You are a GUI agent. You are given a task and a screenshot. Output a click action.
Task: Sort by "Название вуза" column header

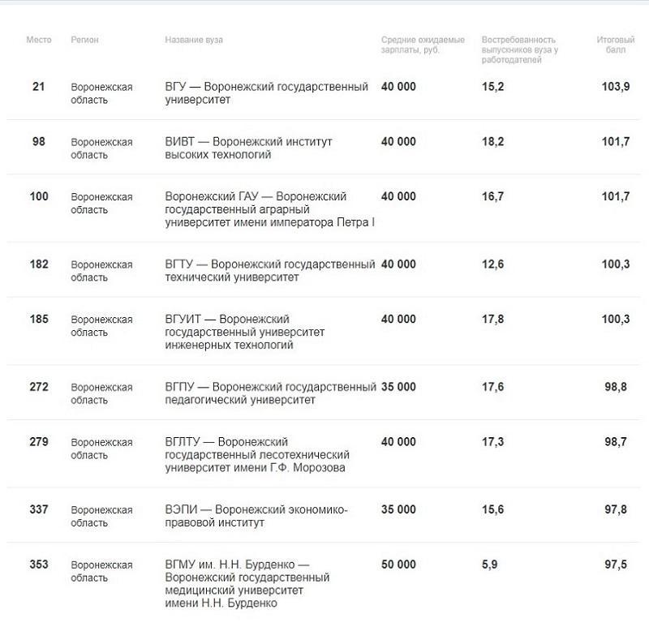(193, 40)
